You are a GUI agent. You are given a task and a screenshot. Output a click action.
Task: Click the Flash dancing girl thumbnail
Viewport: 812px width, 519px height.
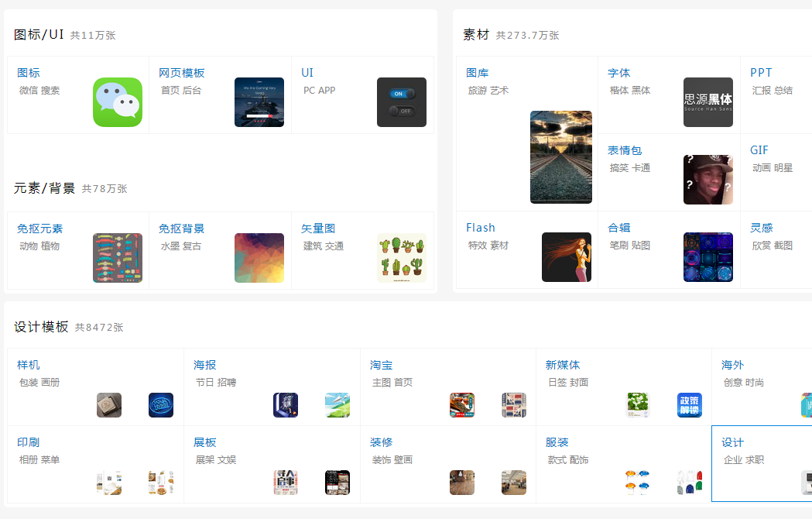(x=566, y=257)
